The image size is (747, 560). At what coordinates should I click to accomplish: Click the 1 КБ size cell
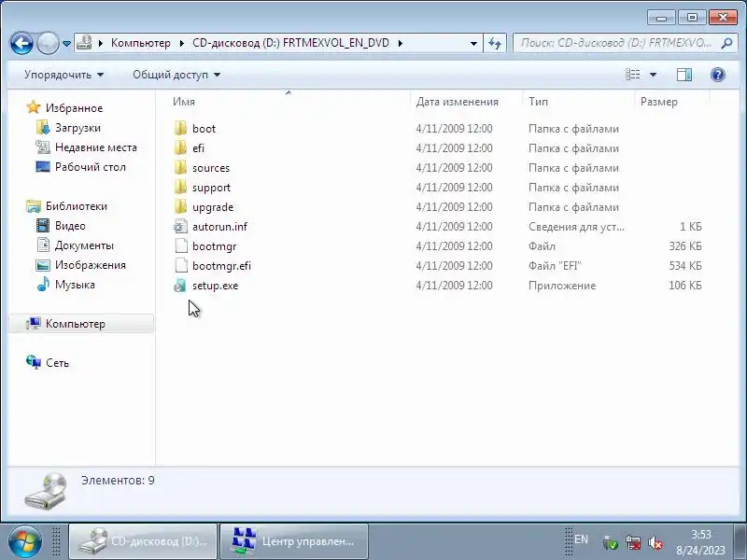690,227
